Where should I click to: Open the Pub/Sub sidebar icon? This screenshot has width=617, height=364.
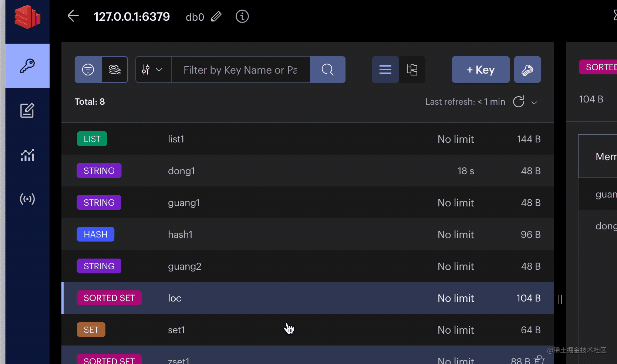27,199
